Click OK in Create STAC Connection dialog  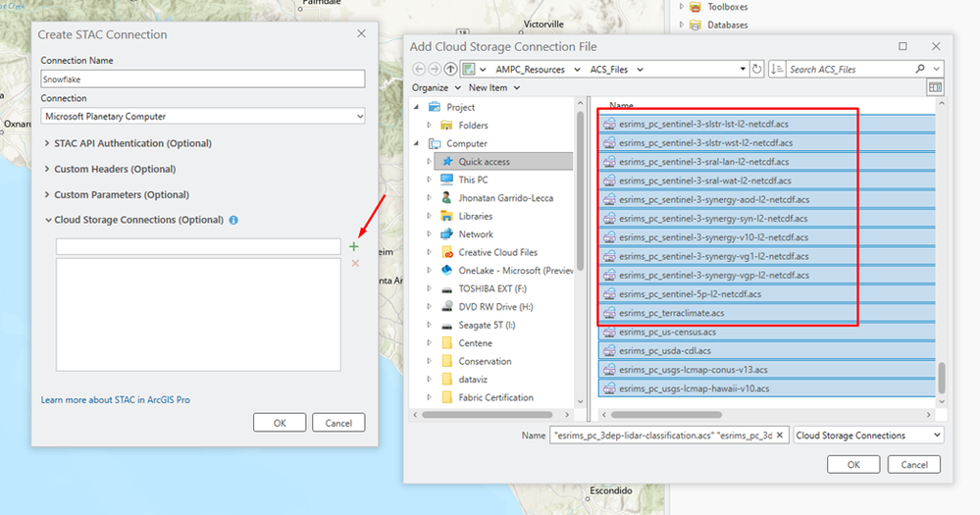(280, 423)
